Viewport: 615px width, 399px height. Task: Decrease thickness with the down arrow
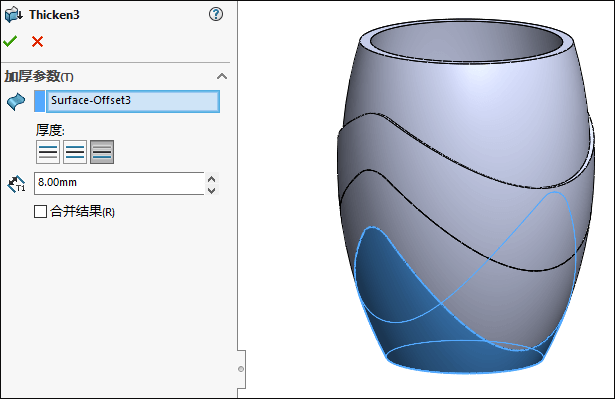point(211,190)
